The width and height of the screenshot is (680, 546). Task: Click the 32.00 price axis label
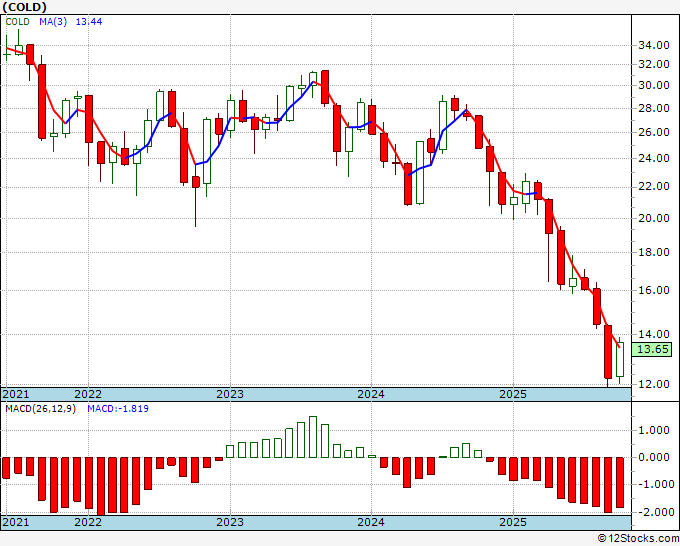click(654, 64)
